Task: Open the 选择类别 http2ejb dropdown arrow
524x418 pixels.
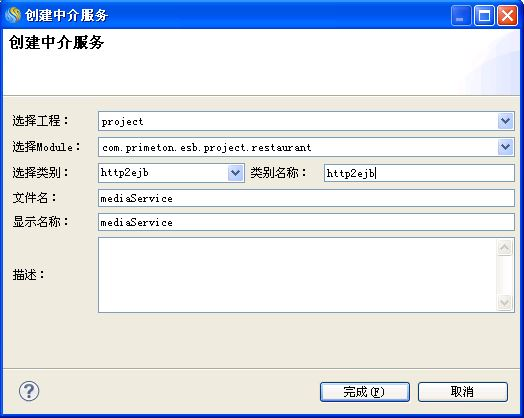Action: [x=236, y=173]
